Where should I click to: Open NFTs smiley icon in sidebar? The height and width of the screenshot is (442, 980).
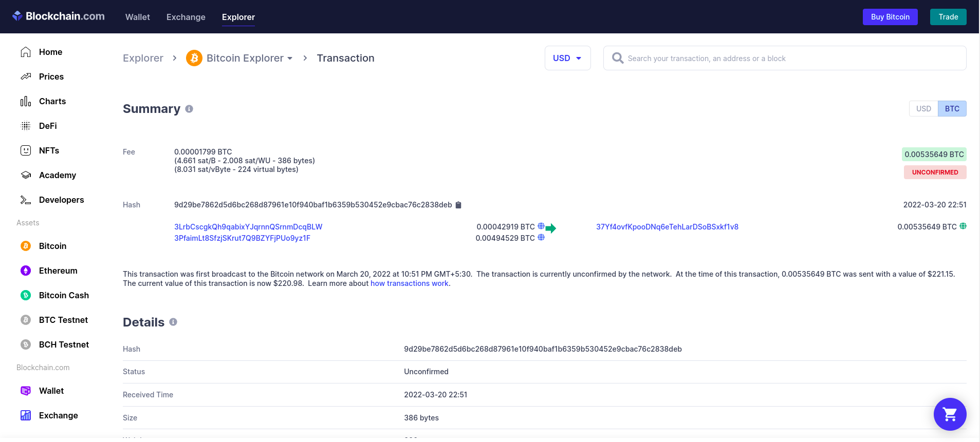(x=26, y=150)
